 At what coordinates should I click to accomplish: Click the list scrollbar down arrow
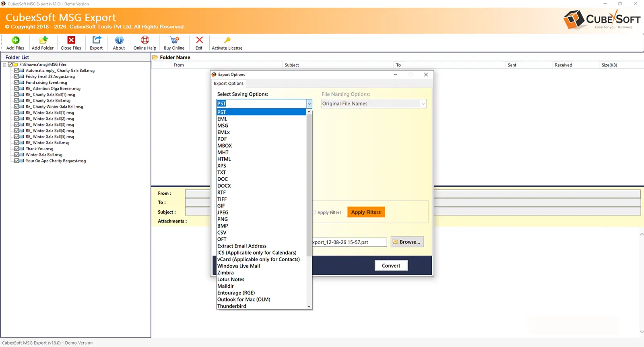coord(309,306)
